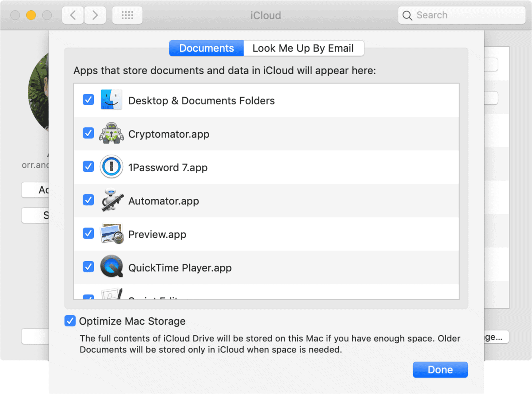This screenshot has height=394, width=532.
Task: Uncheck QuickTime Player.app document storage
Action: [88, 267]
